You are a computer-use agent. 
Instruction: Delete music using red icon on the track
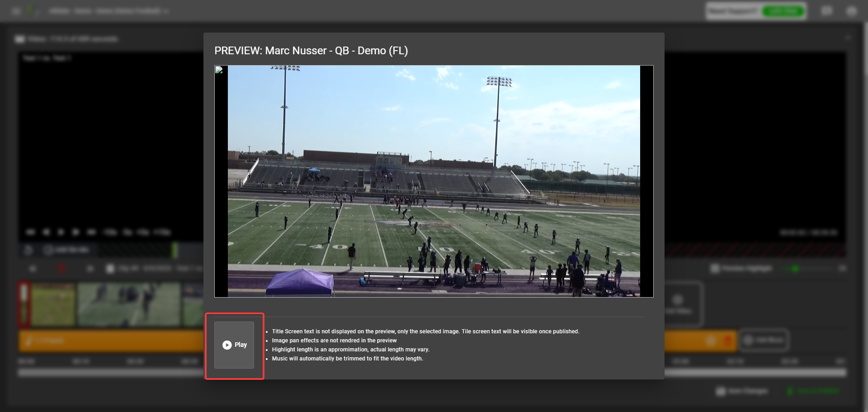[x=728, y=341]
